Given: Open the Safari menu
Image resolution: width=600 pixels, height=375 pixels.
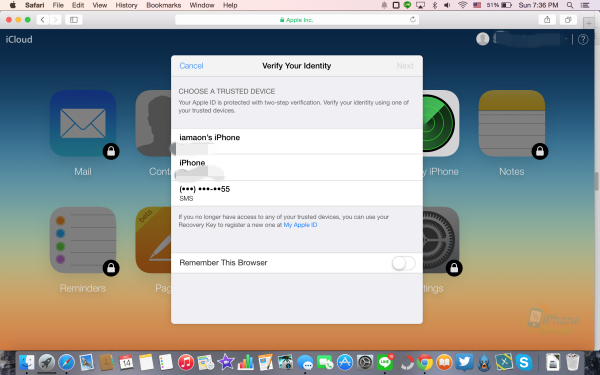Looking at the screenshot, I should pos(34,5).
